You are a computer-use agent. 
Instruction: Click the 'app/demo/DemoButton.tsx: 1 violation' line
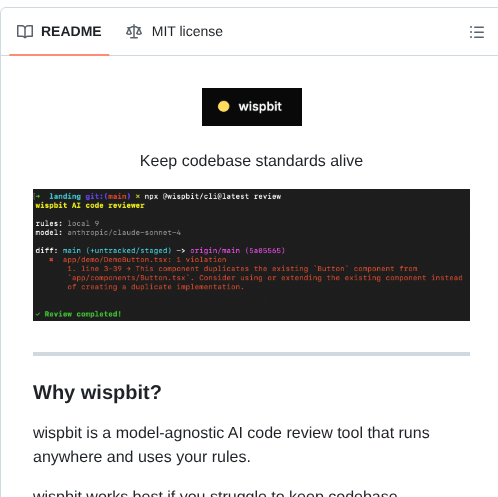[x=145, y=260]
